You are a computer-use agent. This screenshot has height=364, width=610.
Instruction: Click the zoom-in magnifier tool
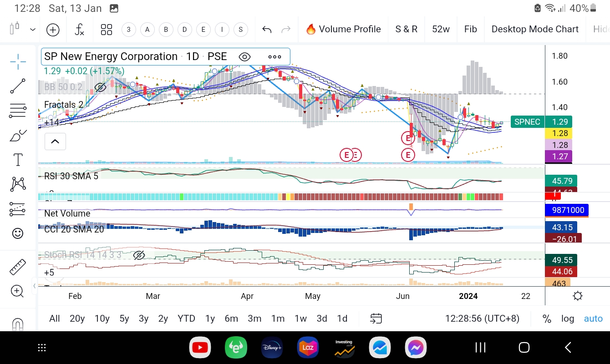(x=18, y=291)
